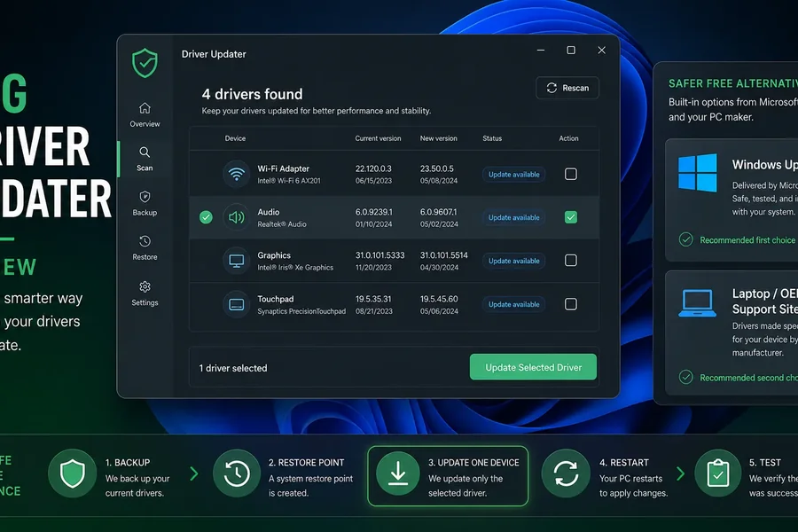Uncheck the Audio driver checkbox
The width and height of the screenshot is (798, 532).
(571, 217)
